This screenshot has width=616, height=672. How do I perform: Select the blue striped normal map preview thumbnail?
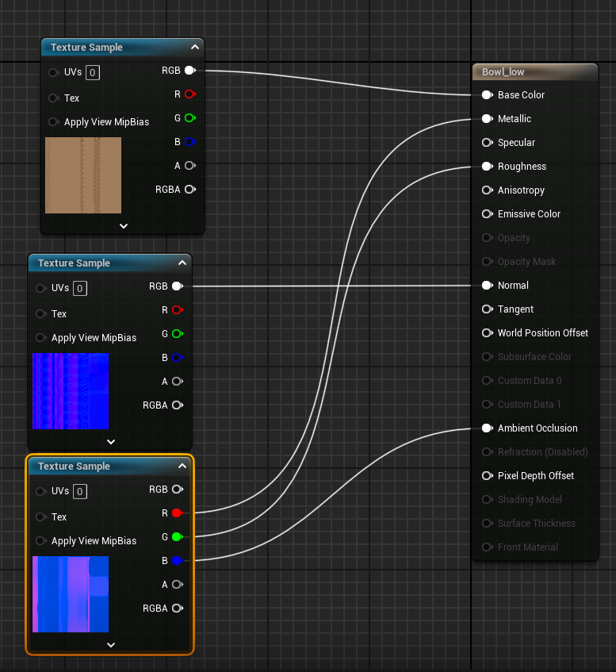tap(71, 391)
